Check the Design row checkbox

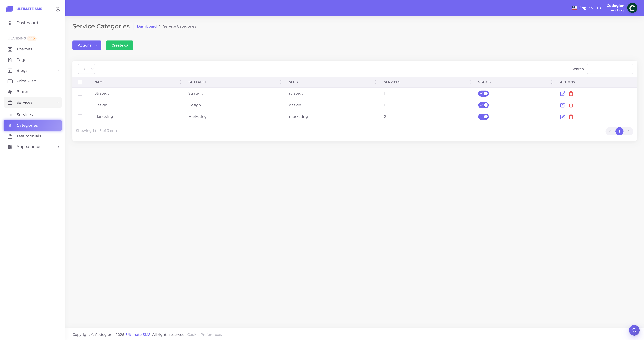point(80,105)
